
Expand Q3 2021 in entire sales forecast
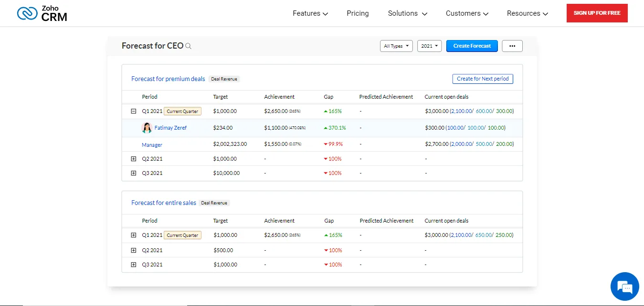click(x=134, y=265)
